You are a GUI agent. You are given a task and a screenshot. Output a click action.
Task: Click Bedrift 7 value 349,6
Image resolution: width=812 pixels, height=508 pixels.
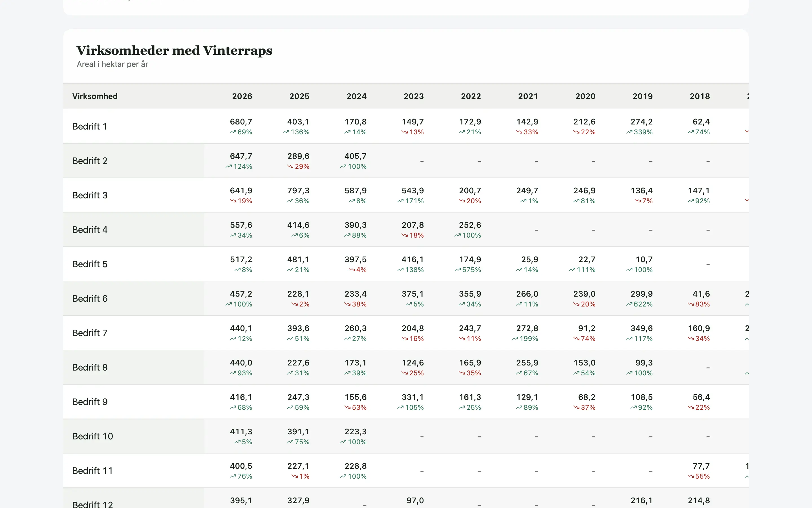(x=641, y=328)
